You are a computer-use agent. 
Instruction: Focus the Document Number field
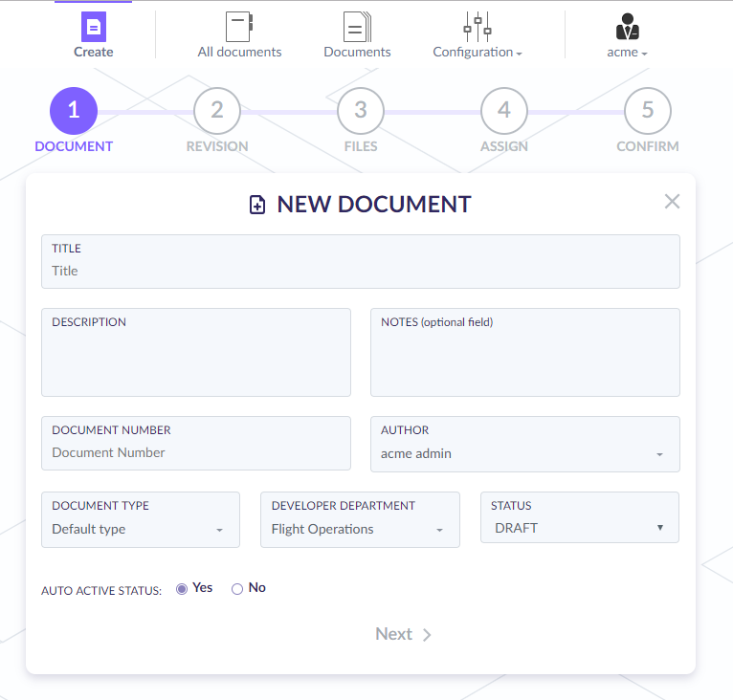click(x=195, y=452)
